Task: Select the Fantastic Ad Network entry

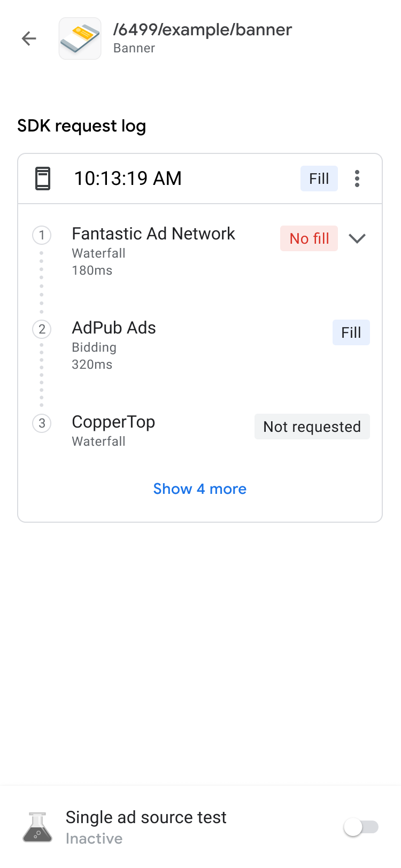Action: (x=153, y=234)
